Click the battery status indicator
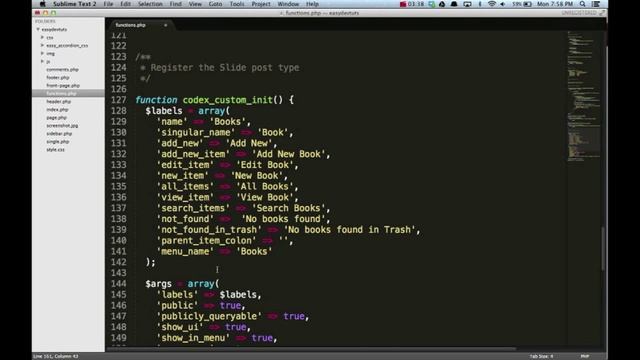This screenshot has width=640, height=360. coord(522,4)
